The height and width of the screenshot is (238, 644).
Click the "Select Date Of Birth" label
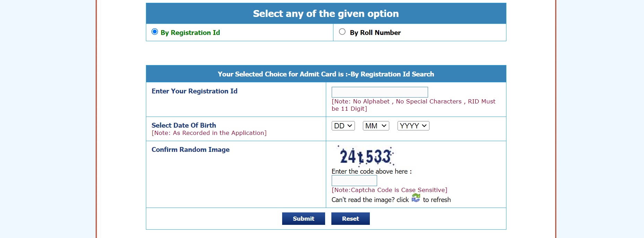[x=184, y=125]
